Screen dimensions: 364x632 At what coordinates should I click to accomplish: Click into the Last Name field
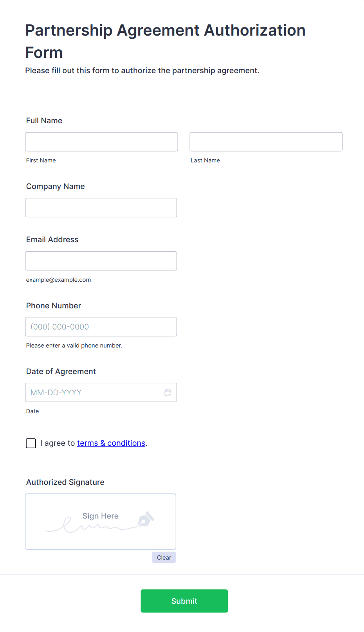[266, 142]
